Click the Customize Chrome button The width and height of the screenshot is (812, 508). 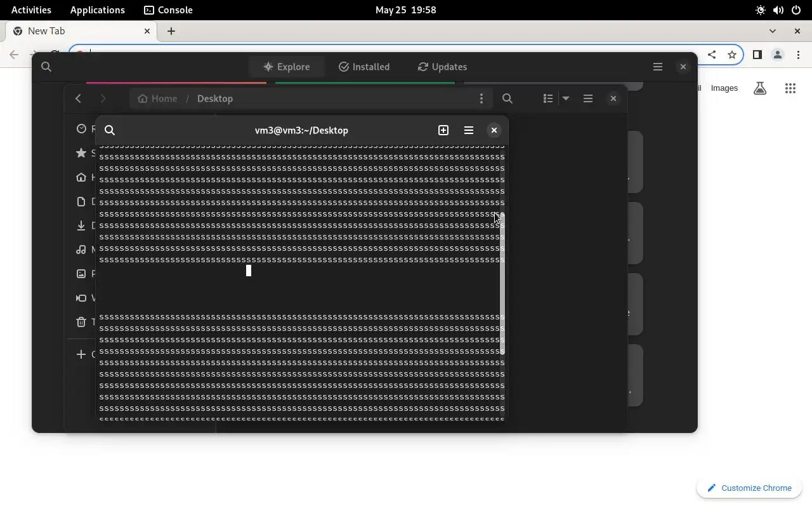pyautogui.click(x=749, y=488)
